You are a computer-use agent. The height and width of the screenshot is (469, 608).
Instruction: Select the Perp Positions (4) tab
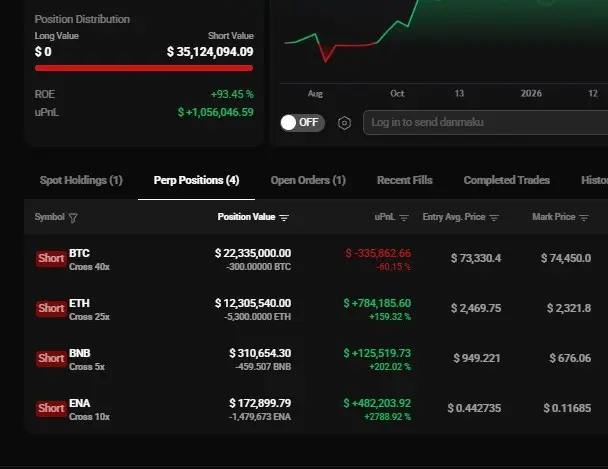[196, 180]
